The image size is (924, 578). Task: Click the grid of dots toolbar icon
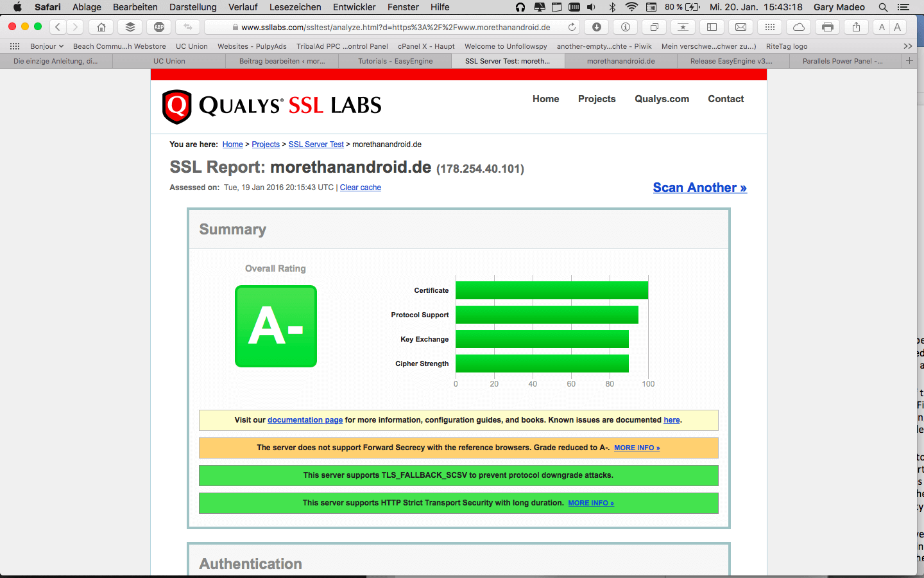[x=770, y=27]
